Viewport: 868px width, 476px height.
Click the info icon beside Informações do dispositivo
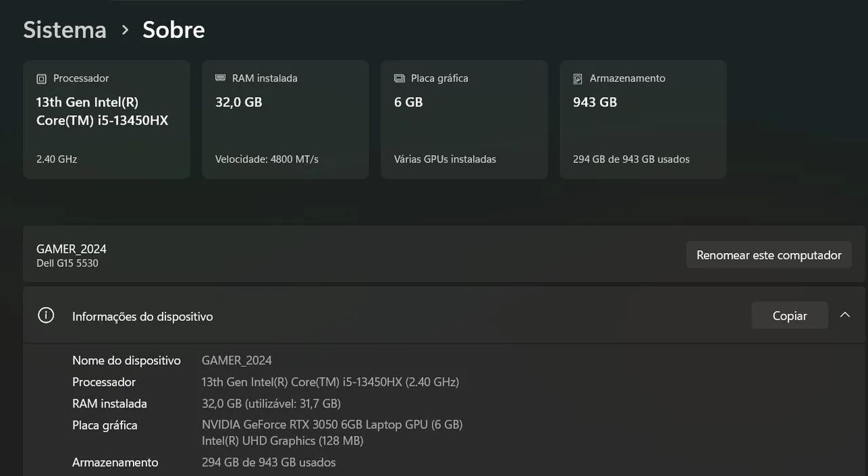click(46, 315)
